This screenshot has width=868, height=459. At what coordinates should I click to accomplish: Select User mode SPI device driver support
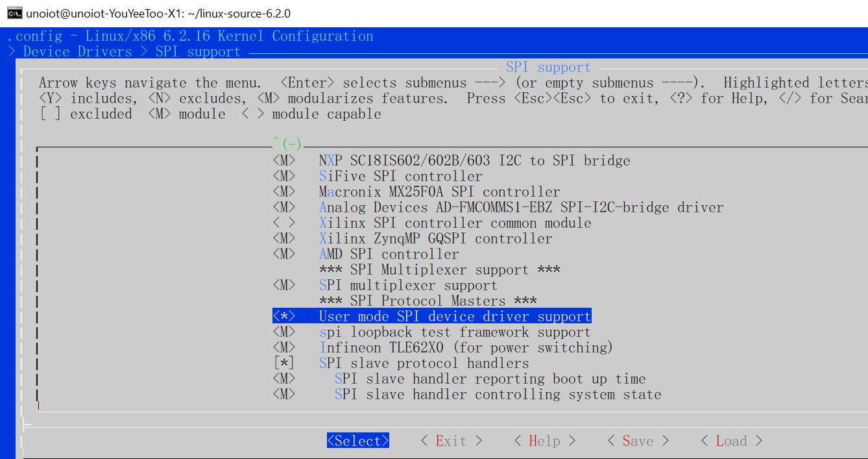pyautogui.click(x=455, y=316)
